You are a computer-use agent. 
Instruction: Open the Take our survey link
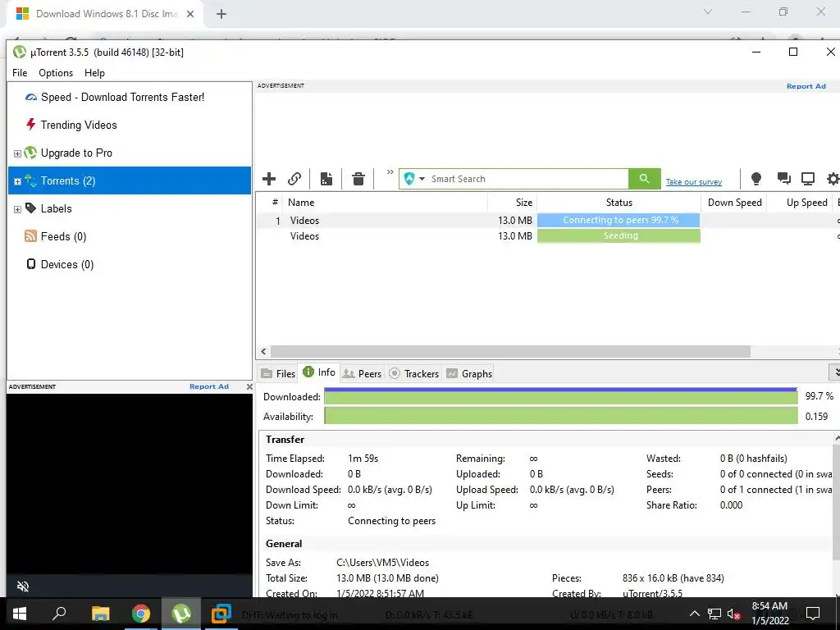point(694,182)
